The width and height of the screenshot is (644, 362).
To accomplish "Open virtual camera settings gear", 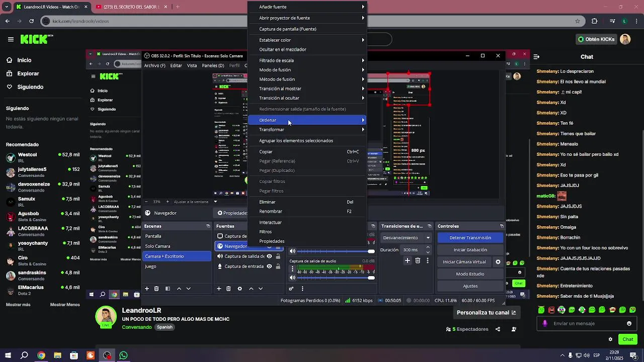I will pyautogui.click(x=498, y=262).
